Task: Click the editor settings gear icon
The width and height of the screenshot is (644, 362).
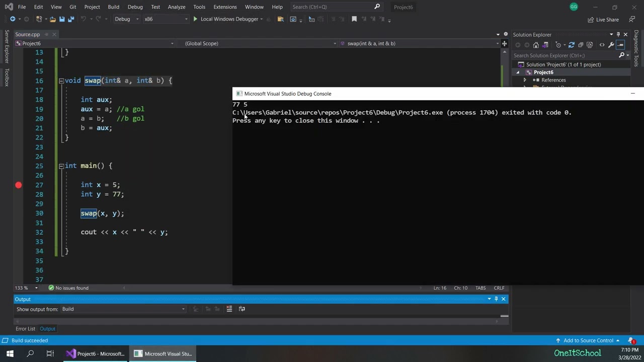Action: tap(506, 34)
